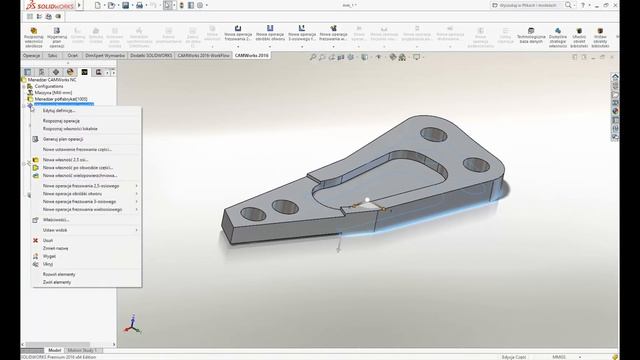Click the Select cursor tool icon
Screen dimensions: 640x360
point(167,5)
